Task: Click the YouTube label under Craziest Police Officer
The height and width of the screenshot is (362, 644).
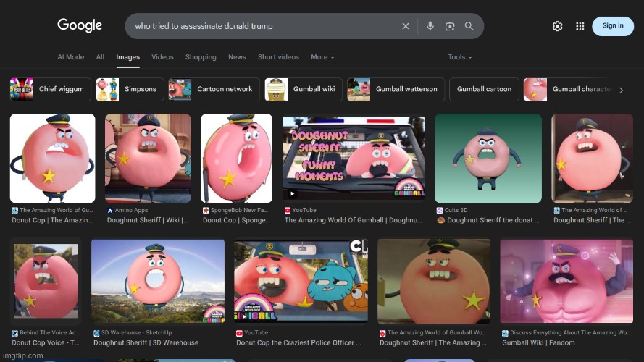Action: click(x=256, y=333)
